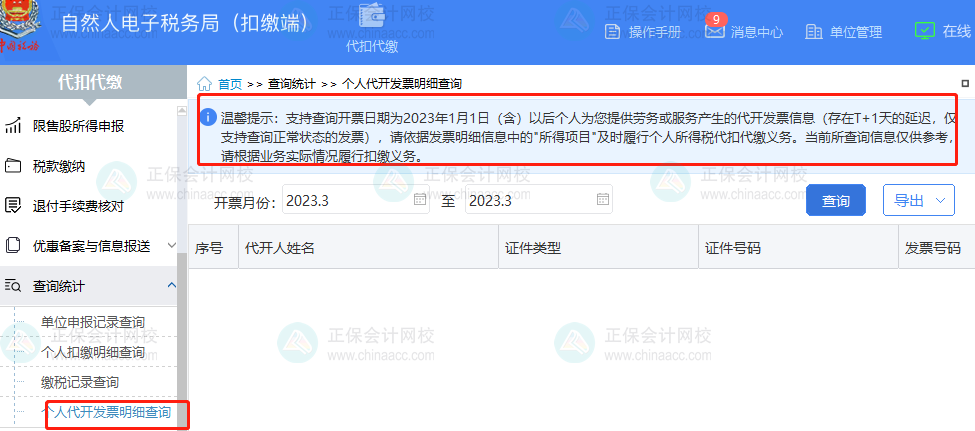The image size is (975, 431).
Task: Open the 代扣代缴 wallet module icon
Action: (373, 17)
